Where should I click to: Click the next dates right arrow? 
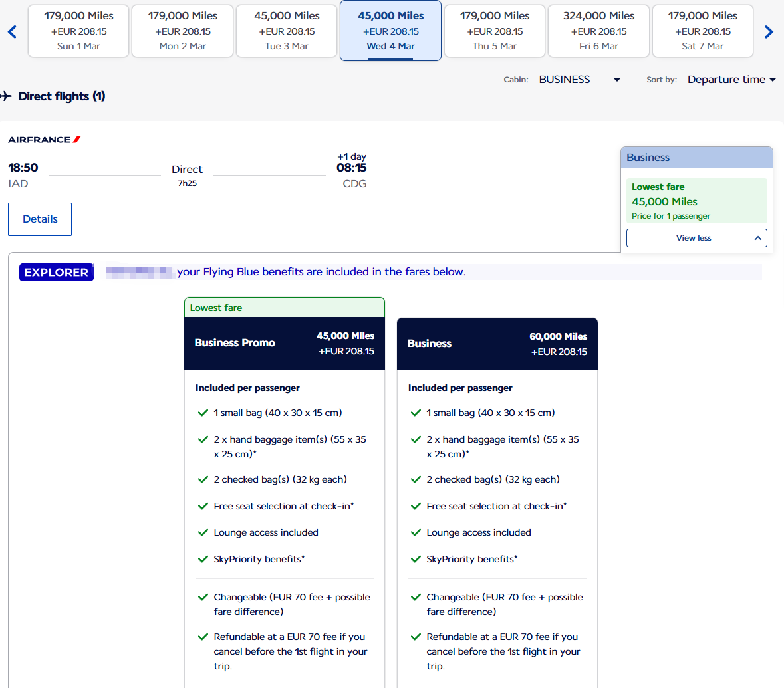click(x=769, y=31)
